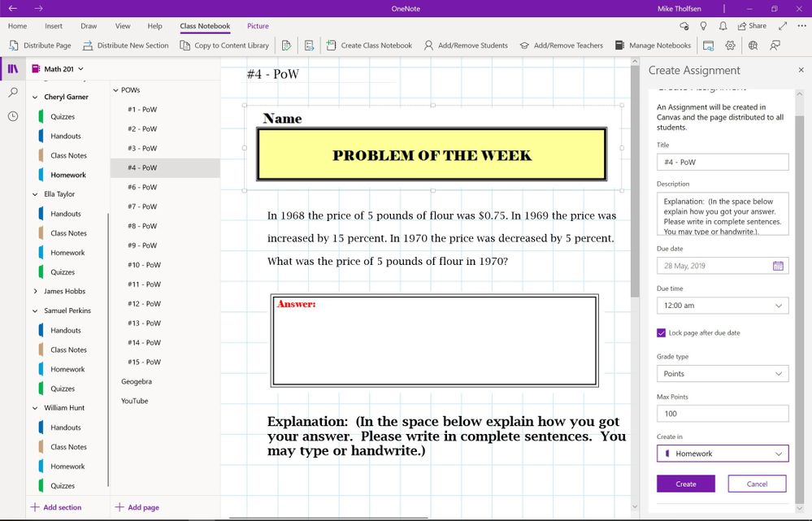Image resolution: width=812 pixels, height=521 pixels.
Task: Click the create assignment page icon
Action: click(309, 46)
